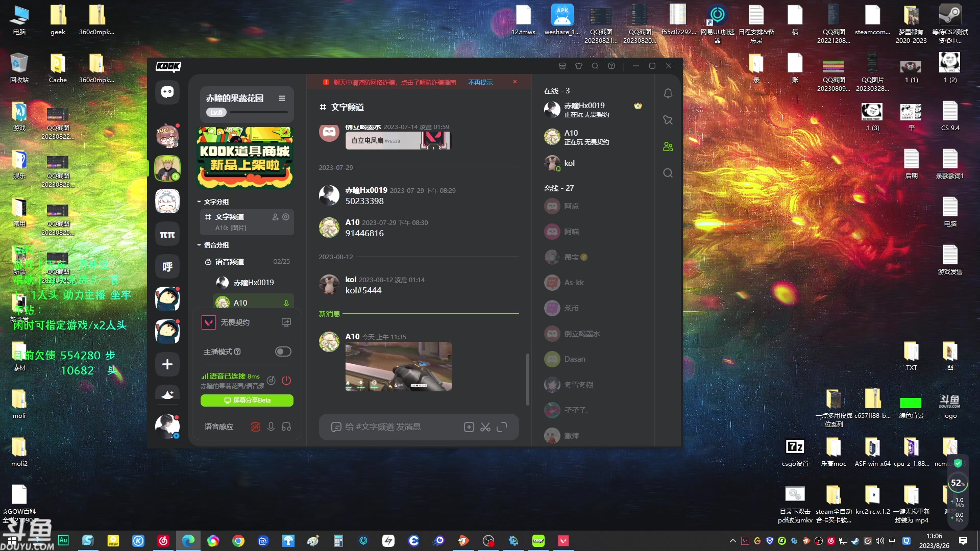The width and height of the screenshot is (980, 551).
Task: Click the help icon in KOOK title bar
Action: (x=611, y=66)
